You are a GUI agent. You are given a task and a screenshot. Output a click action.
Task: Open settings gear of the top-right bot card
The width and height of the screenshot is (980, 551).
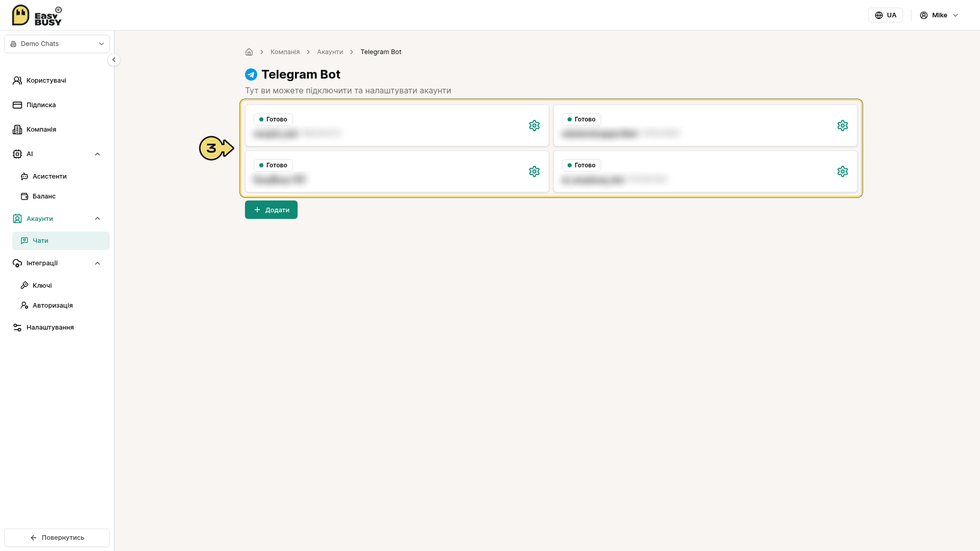click(843, 126)
